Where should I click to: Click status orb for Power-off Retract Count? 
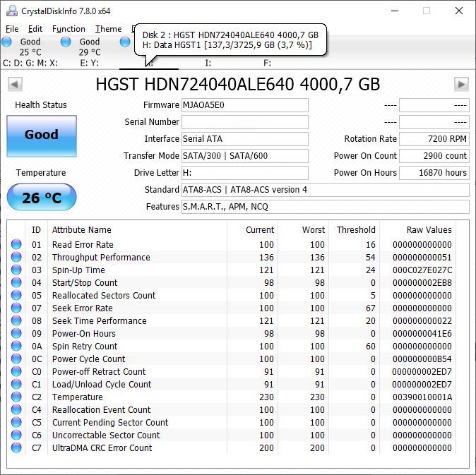point(16,371)
